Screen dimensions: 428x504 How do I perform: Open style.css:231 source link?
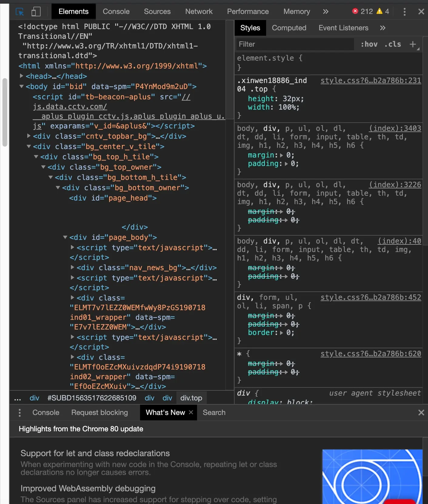coord(371,80)
